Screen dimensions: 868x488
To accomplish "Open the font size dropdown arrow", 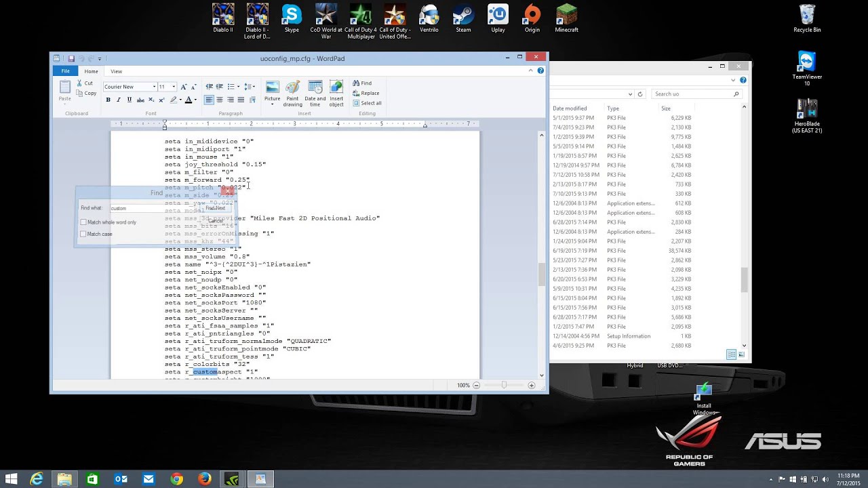I will 174,87.
